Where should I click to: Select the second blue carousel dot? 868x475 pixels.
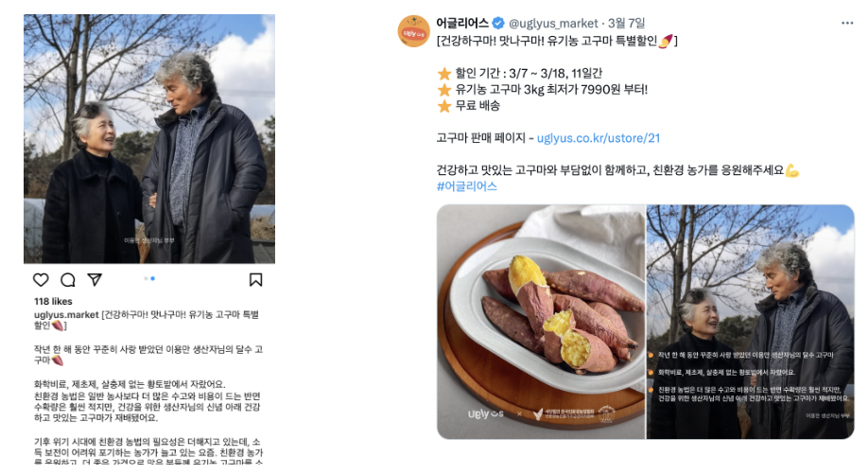pos(153,279)
